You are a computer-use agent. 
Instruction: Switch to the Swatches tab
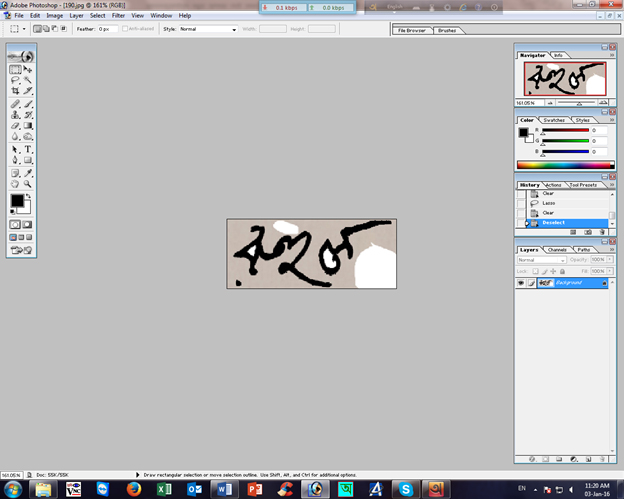[x=554, y=120]
